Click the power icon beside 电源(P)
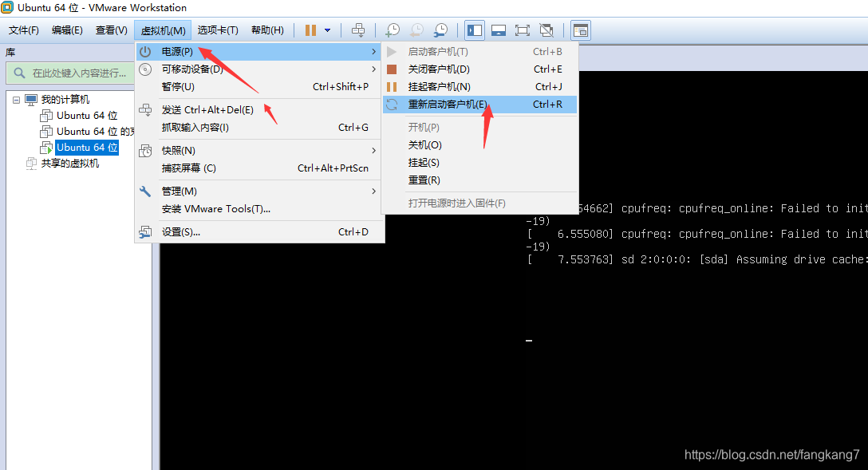The height and width of the screenshot is (470, 868). pos(145,52)
